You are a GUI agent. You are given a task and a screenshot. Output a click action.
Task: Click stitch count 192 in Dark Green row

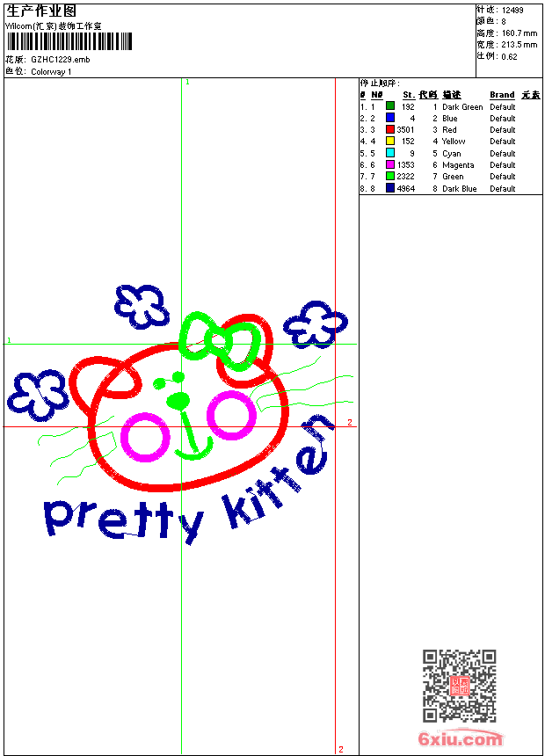point(408,107)
